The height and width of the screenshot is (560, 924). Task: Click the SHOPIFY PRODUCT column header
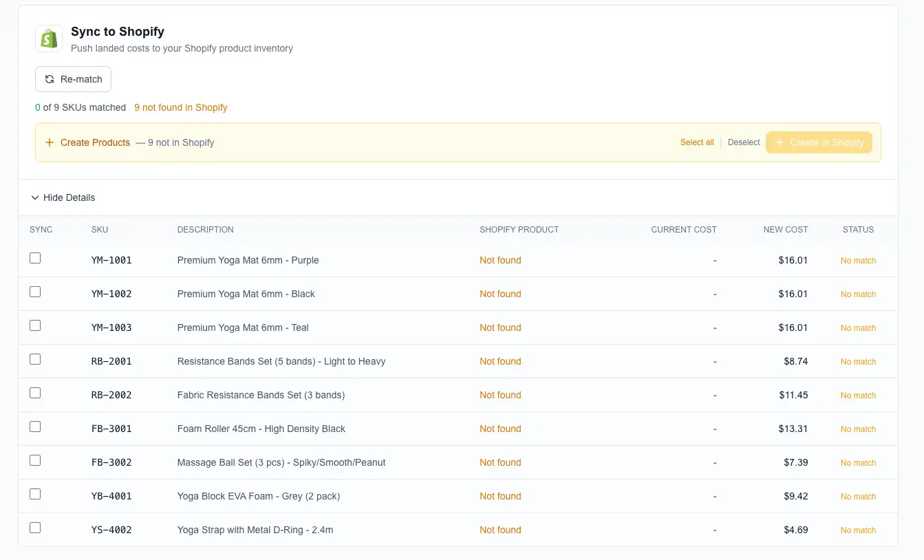pyautogui.click(x=519, y=230)
